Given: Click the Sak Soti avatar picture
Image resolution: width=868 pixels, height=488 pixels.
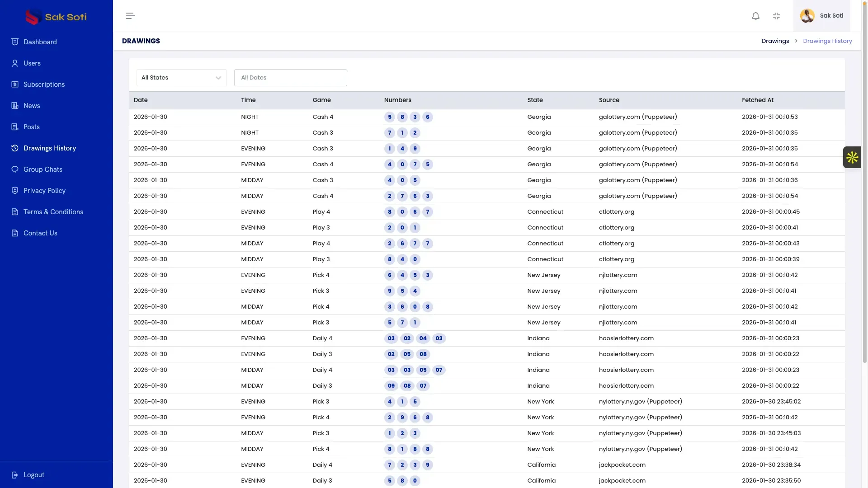Looking at the screenshot, I should coord(807,16).
